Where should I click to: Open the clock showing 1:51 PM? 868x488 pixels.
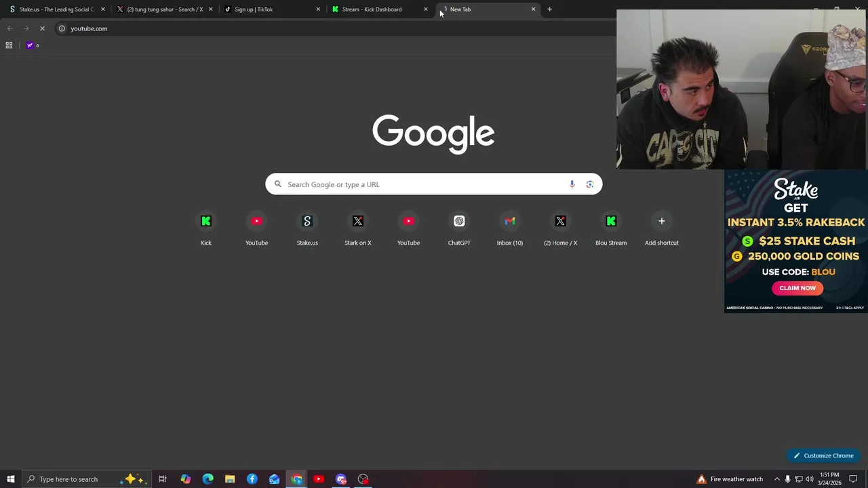[829, 479]
